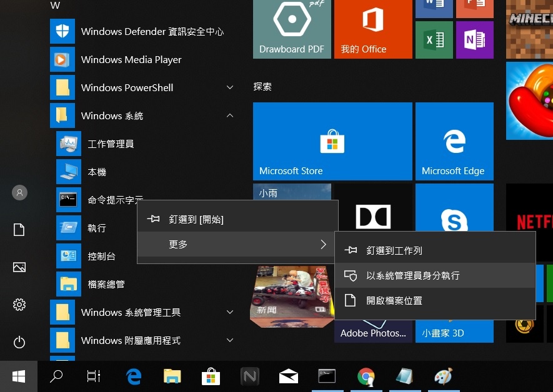Screen dimensions: 553x392
Task: Open the 我的 Office tile
Action: (x=373, y=29)
